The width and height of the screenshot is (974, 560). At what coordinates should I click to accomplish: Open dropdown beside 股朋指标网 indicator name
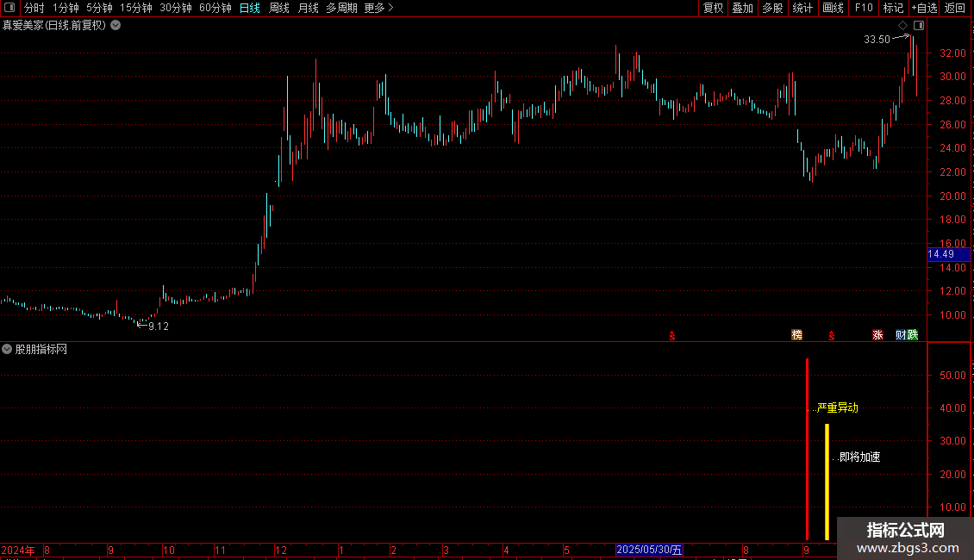[x=7, y=349]
